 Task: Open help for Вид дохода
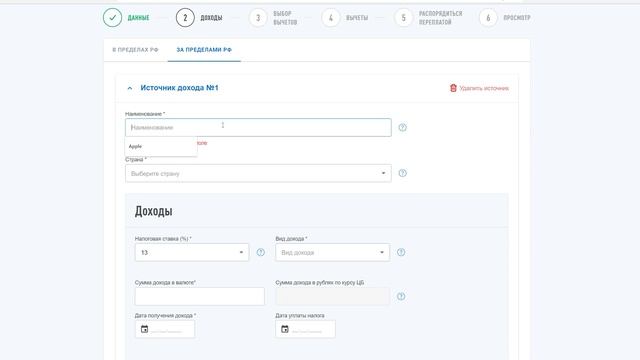401,252
